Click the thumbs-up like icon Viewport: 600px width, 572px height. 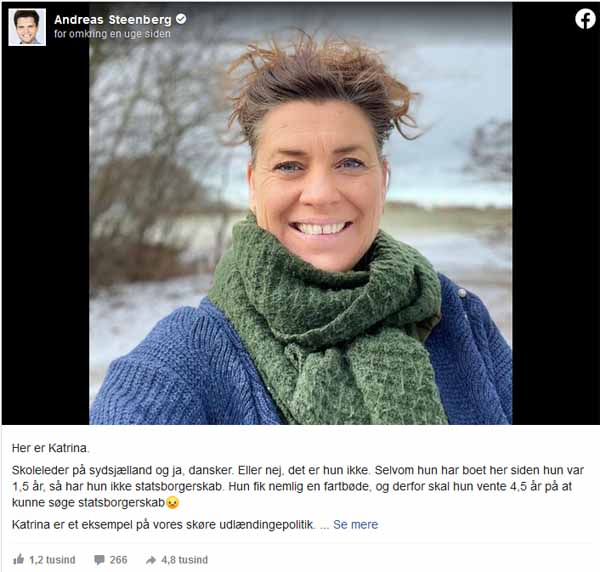(18, 559)
